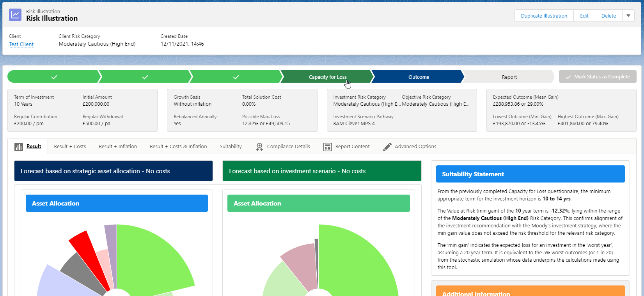644x296 pixels.
Task: Select the first completed checkmark stage
Action: point(54,77)
